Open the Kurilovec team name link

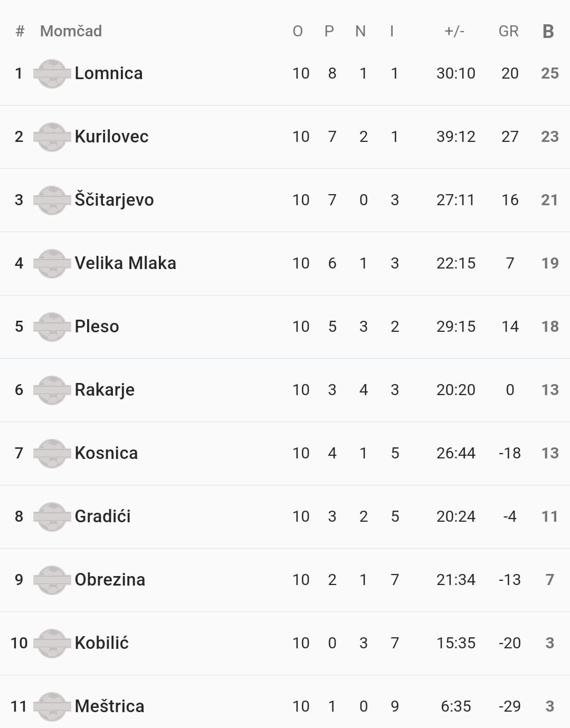111,137
